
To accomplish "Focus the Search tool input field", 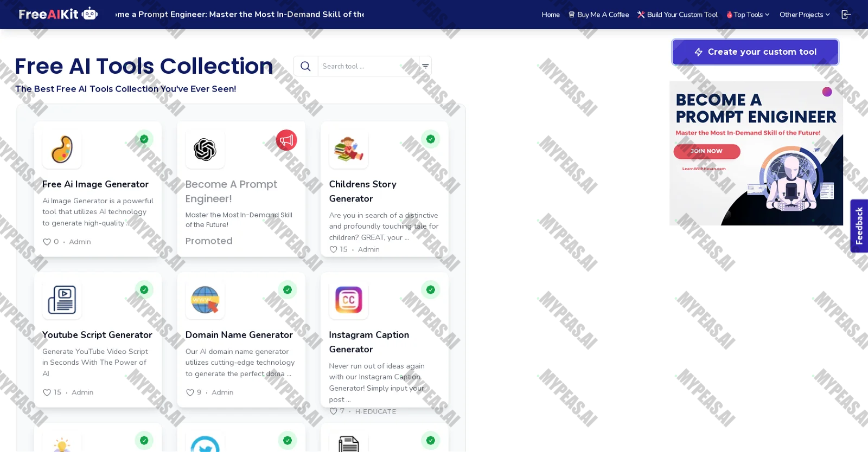I will [x=368, y=66].
